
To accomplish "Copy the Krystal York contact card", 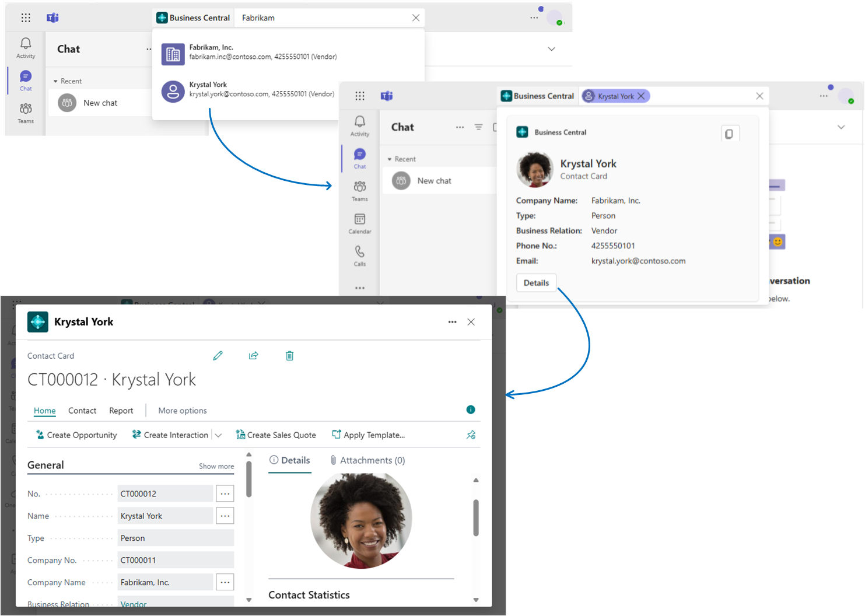I will [730, 133].
